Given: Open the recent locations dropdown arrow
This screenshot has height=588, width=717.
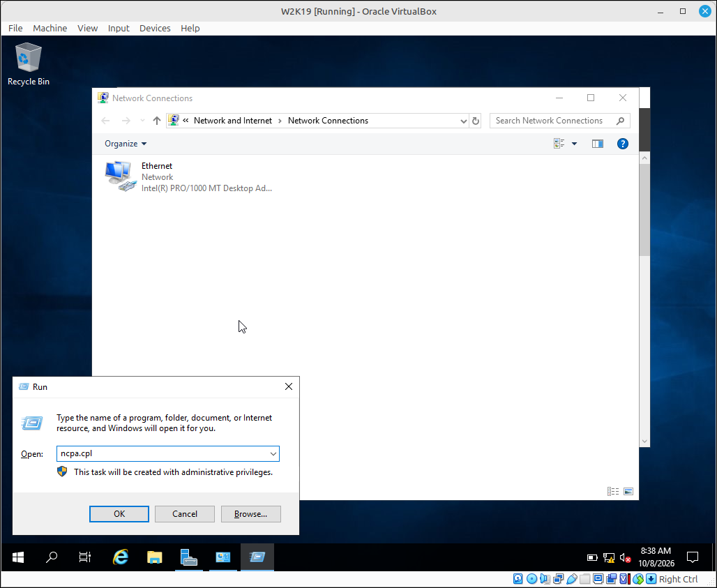Looking at the screenshot, I should pyautogui.click(x=143, y=121).
